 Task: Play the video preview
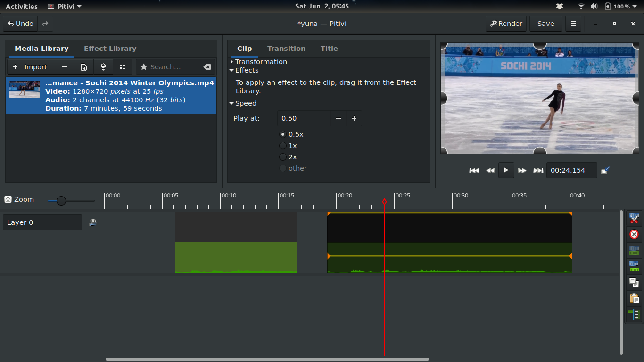pyautogui.click(x=506, y=170)
